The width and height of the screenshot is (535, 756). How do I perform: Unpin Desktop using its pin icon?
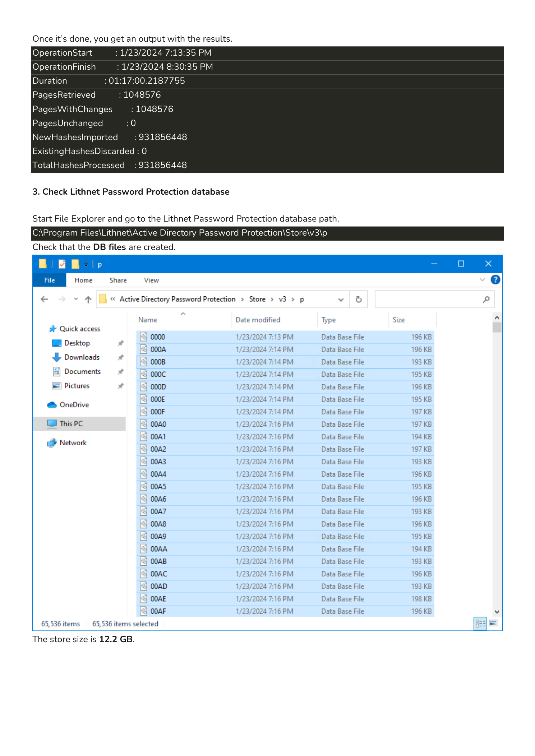pyautogui.click(x=121, y=343)
